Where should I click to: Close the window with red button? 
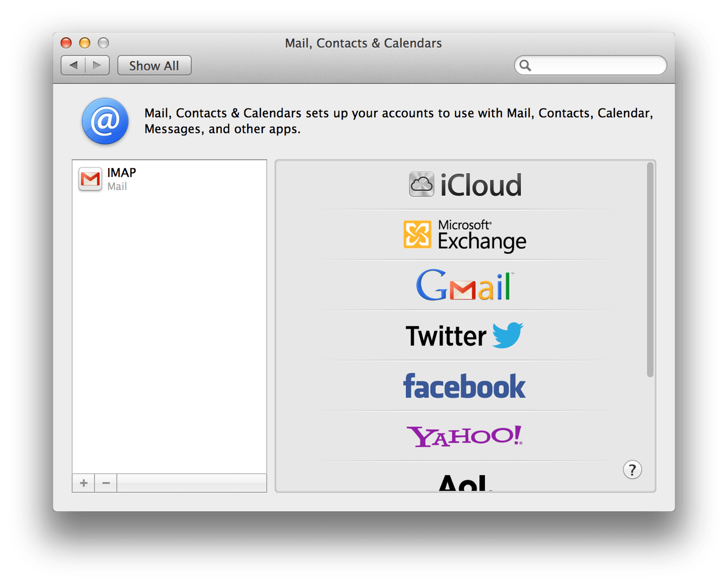[66, 43]
